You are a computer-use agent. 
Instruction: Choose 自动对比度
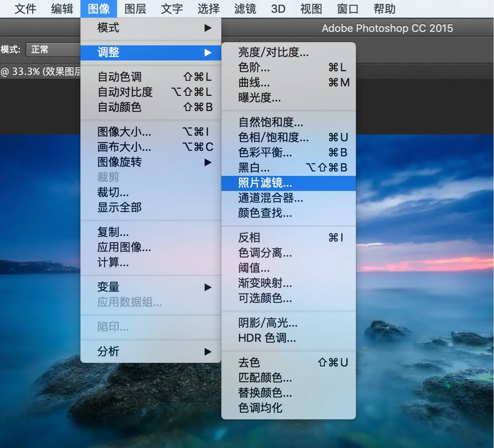tap(151, 92)
